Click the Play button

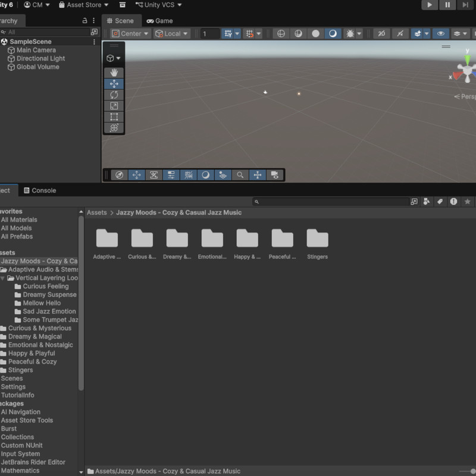pos(430,5)
